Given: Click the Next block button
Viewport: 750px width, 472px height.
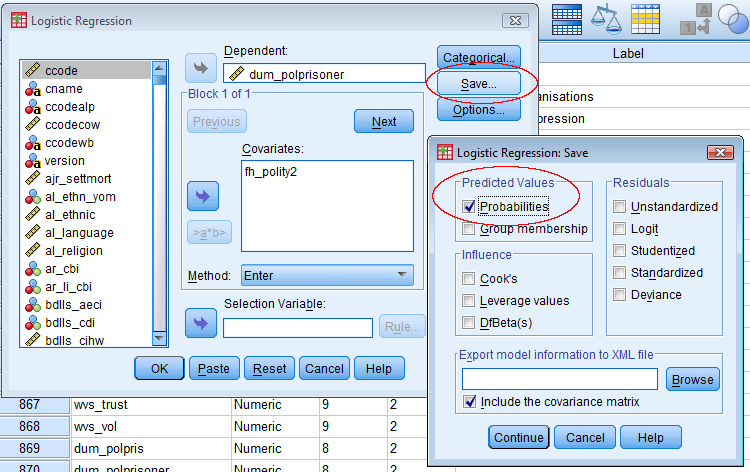Looking at the screenshot, I should point(384,122).
